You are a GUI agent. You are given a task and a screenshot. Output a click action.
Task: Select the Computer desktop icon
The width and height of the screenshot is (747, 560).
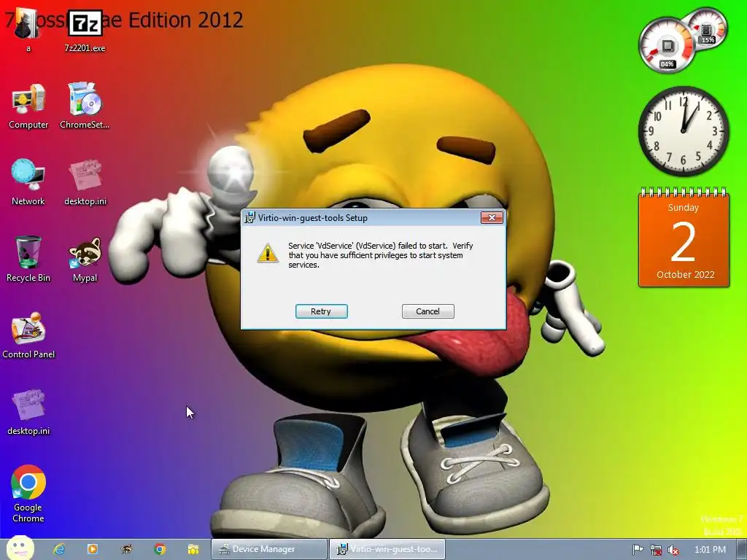pyautogui.click(x=28, y=106)
